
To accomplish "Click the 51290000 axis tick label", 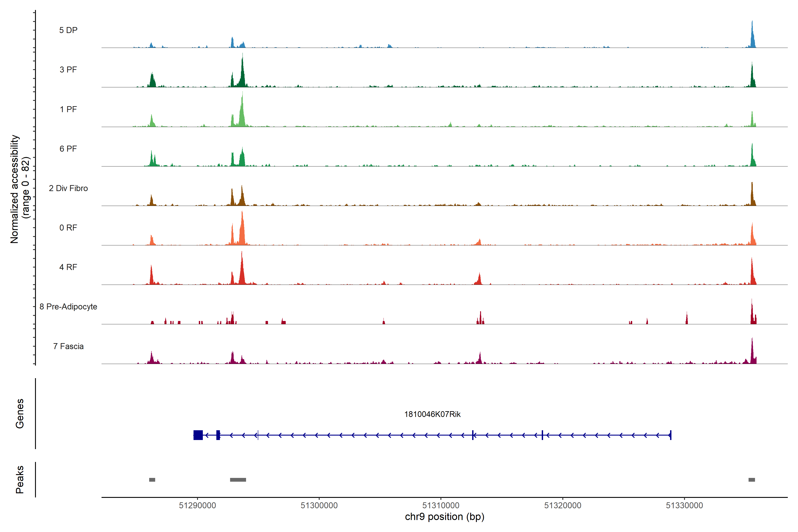I will 198,506.
